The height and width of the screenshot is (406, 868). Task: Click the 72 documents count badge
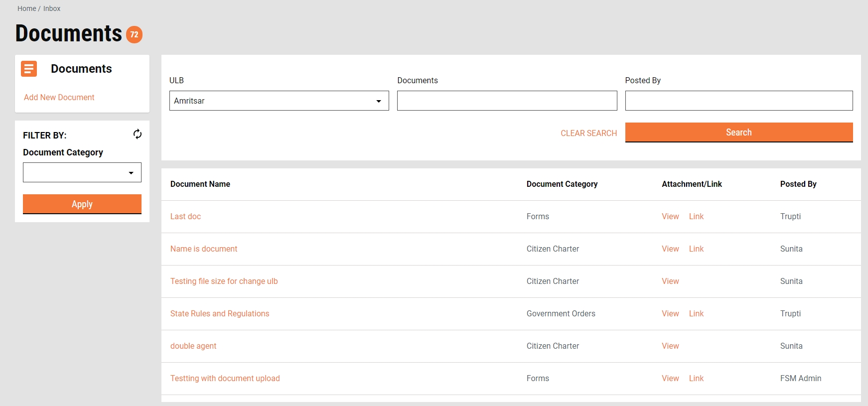coord(134,34)
